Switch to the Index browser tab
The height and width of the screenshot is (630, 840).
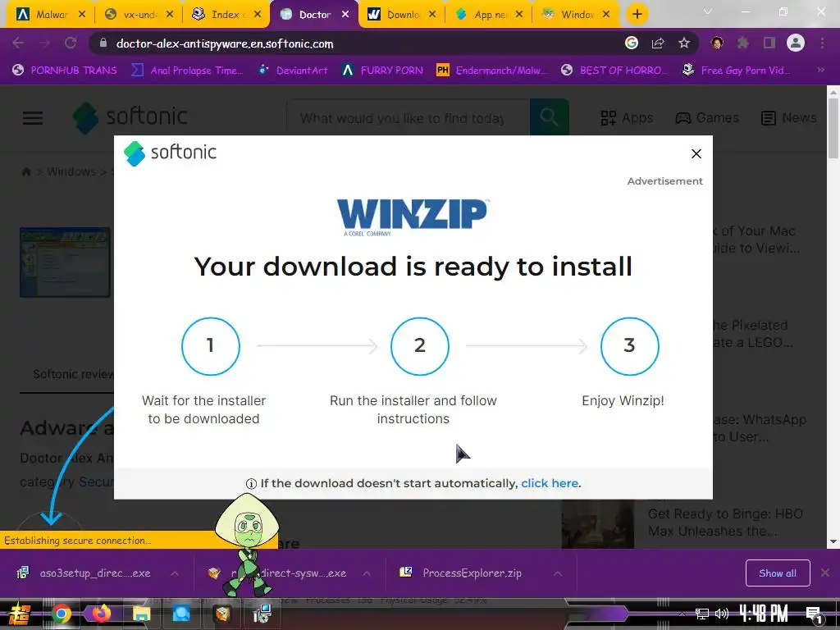coord(226,15)
